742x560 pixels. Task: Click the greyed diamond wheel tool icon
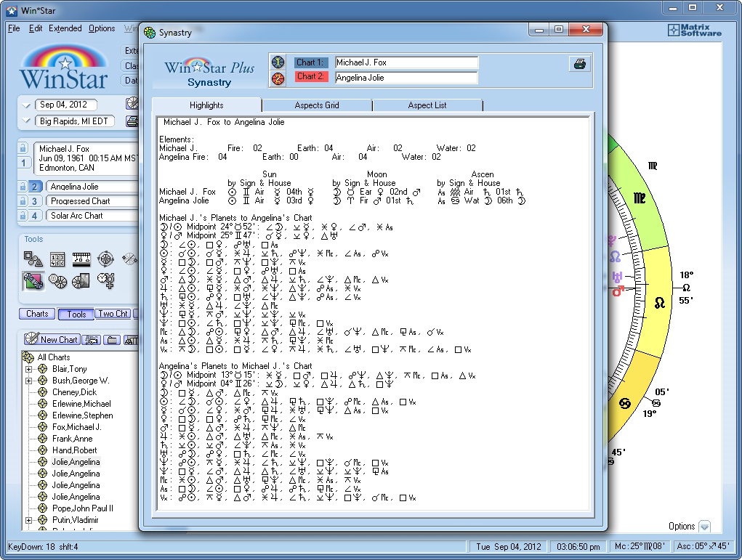pyautogui.click(x=129, y=259)
